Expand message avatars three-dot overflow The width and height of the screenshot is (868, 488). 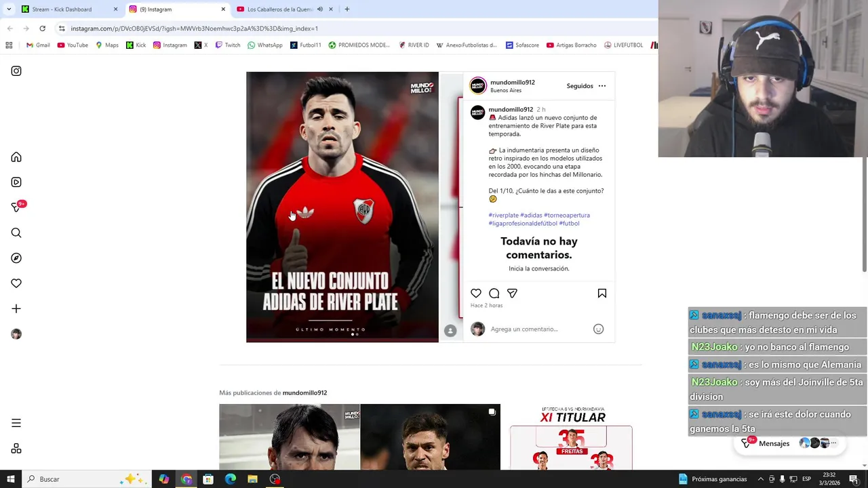pyautogui.click(x=833, y=443)
